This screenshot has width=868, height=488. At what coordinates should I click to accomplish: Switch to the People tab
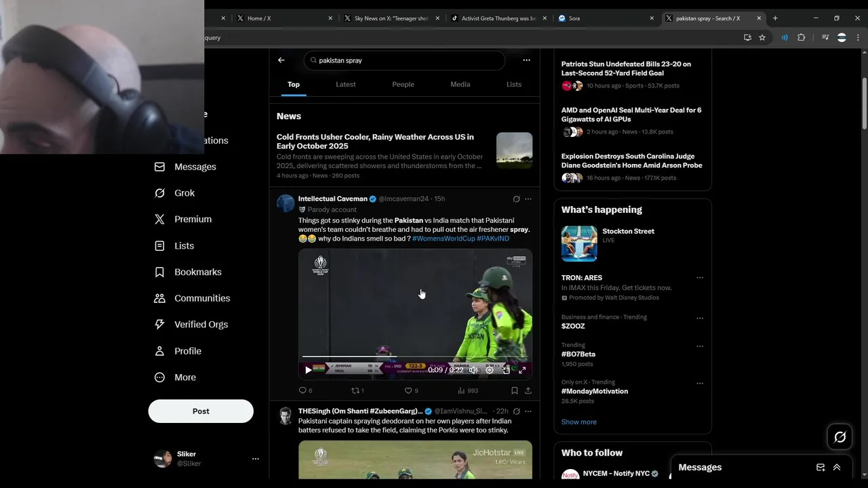click(403, 85)
